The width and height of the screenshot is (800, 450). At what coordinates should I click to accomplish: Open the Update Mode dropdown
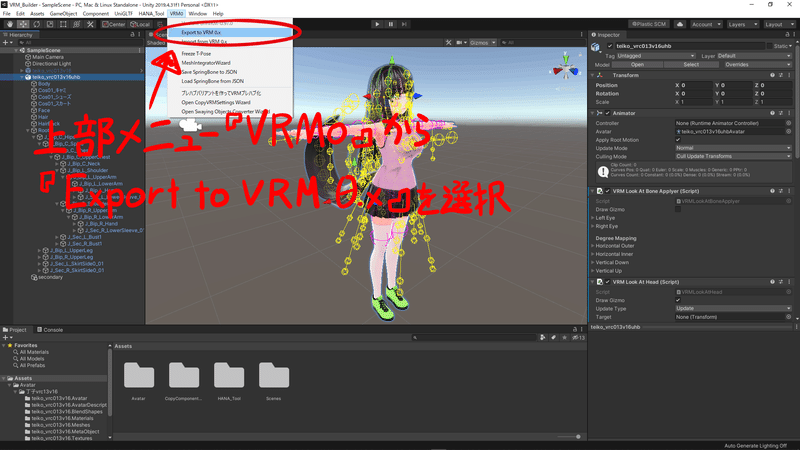click(733, 148)
